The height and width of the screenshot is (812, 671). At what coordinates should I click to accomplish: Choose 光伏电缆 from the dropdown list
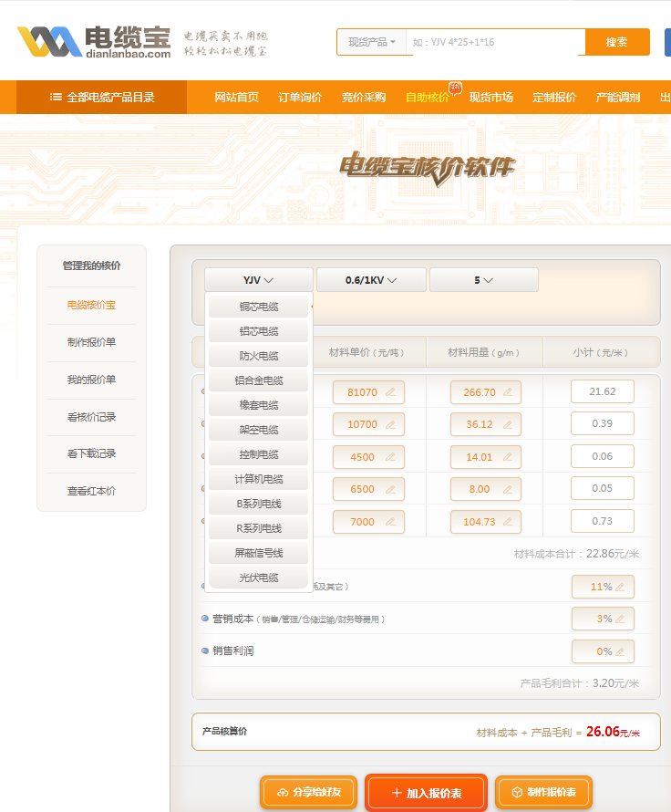tap(259, 578)
